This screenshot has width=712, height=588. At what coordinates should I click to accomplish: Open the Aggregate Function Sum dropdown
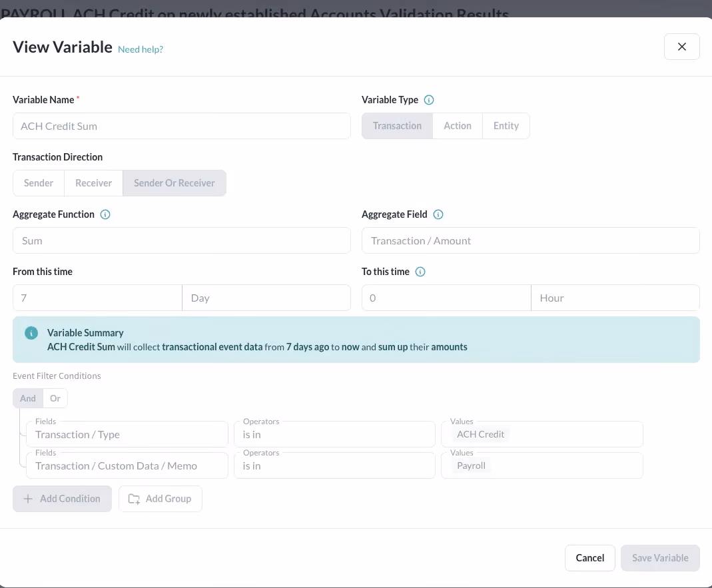182,240
